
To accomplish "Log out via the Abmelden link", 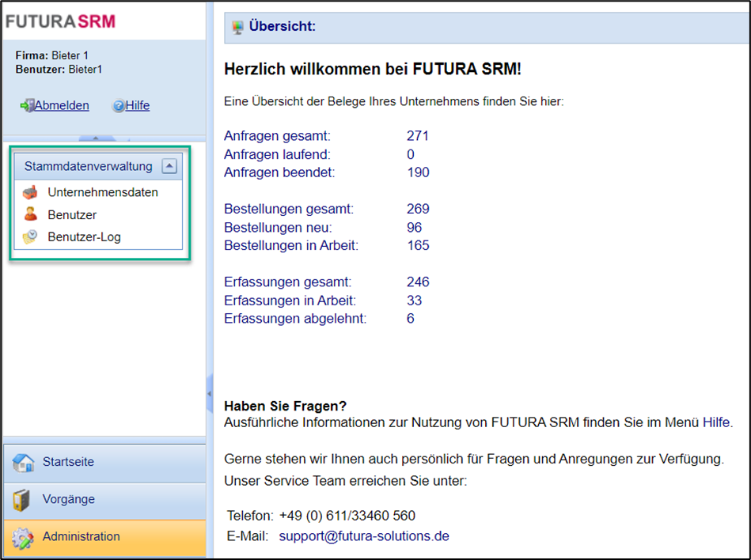I will (x=62, y=105).
